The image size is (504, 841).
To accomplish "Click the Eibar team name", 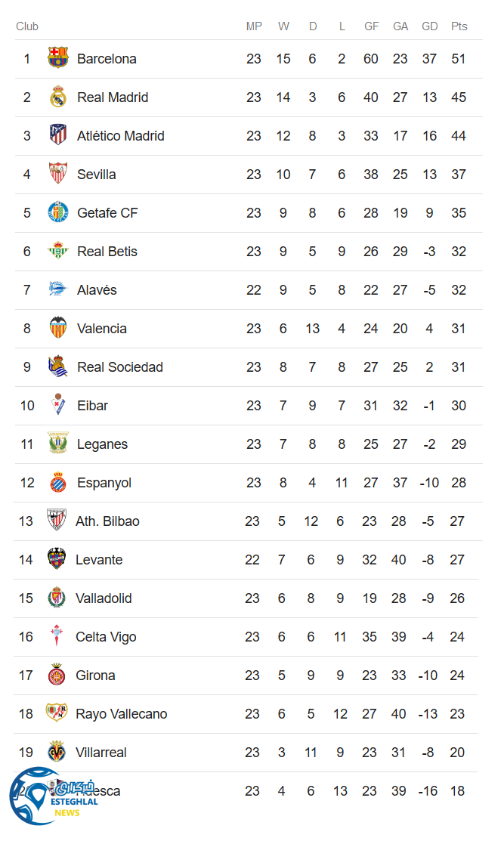I will click(x=92, y=406).
